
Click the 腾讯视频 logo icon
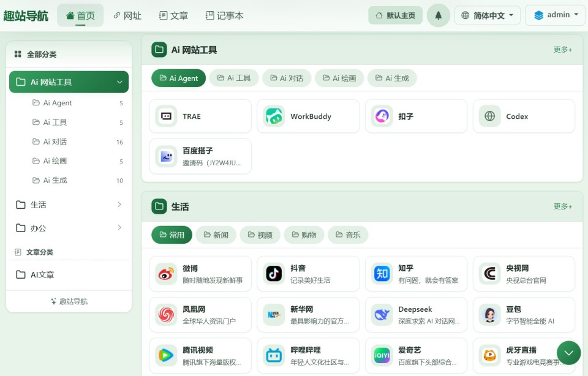click(166, 355)
